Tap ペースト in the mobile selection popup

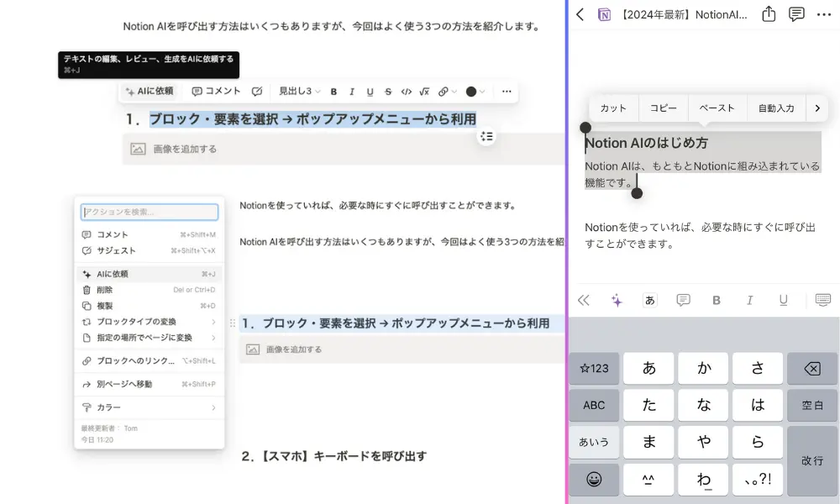pyautogui.click(x=717, y=108)
